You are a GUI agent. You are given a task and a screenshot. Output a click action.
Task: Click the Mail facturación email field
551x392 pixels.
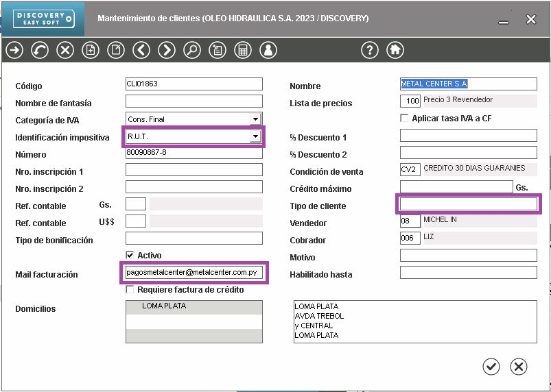(x=194, y=273)
